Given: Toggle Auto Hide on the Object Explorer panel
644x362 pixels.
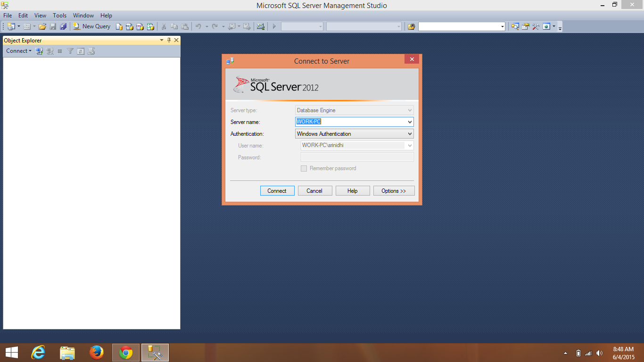Looking at the screenshot, I should coord(169,40).
